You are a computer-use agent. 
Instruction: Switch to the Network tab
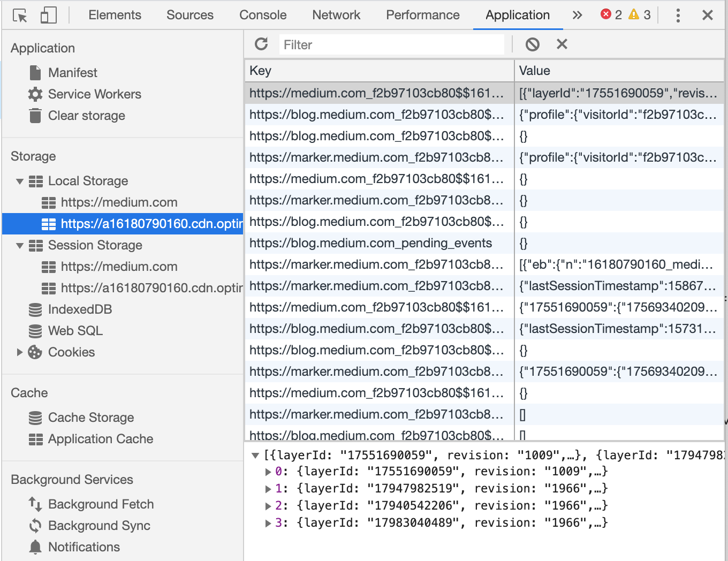(x=336, y=15)
